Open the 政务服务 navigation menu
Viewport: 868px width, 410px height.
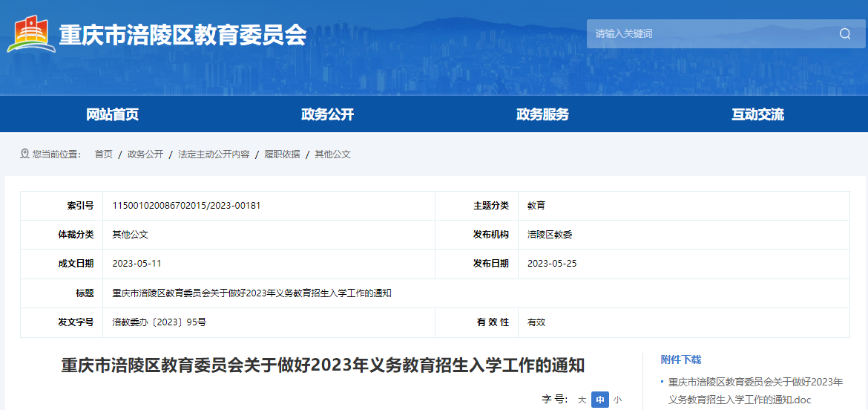(542, 114)
